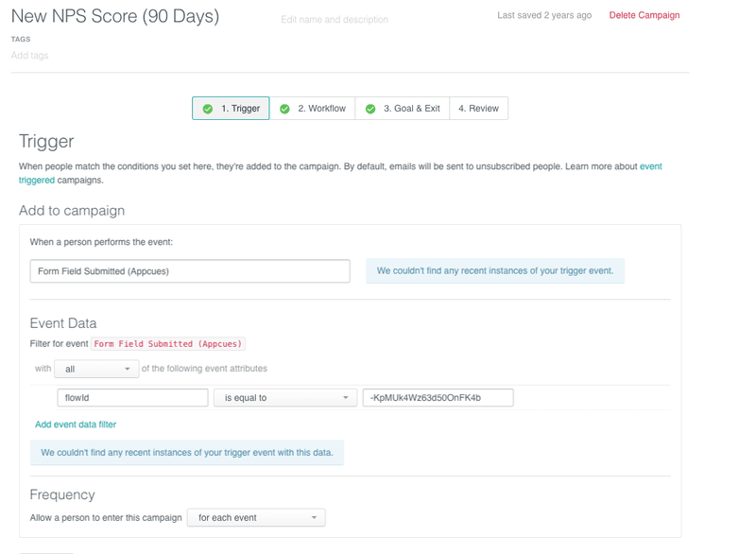Click the Add tags field

click(32, 56)
